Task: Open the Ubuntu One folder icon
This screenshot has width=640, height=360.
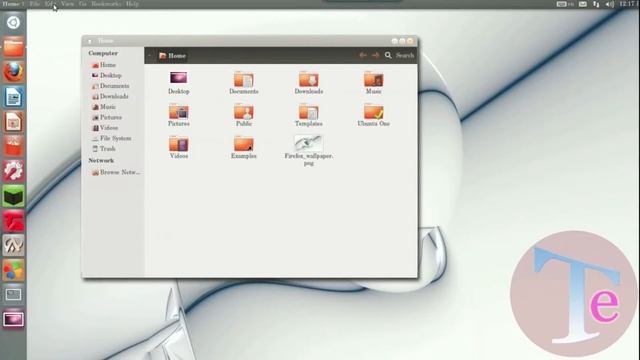Action: pyautogui.click(x=373, y=111)
